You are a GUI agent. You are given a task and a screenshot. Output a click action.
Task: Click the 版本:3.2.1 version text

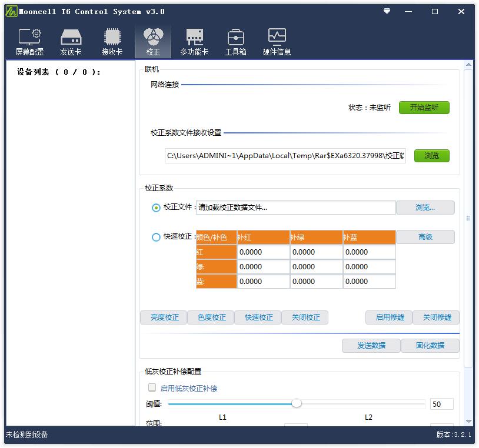(x=454, y=434)
